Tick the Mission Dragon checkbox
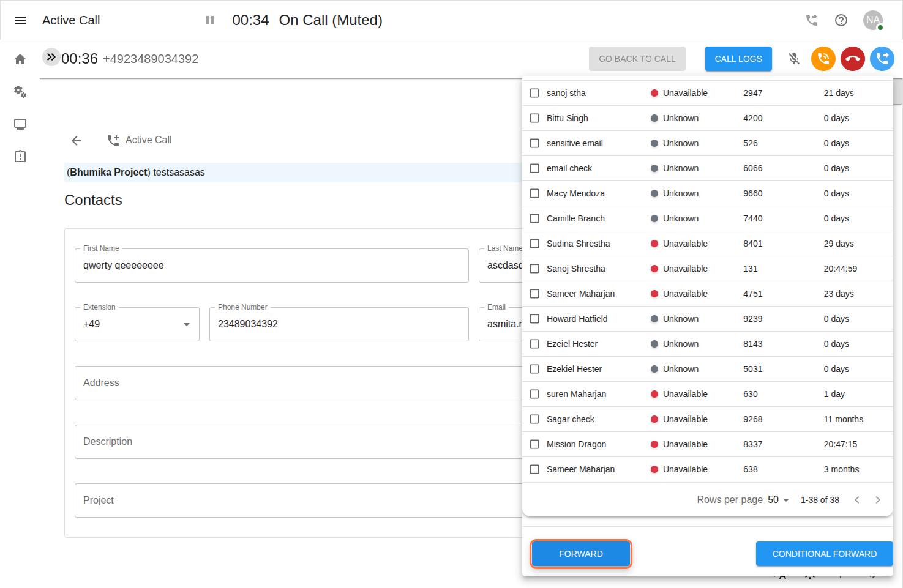Viewport: 903px width, 588px height. point(534,444)
